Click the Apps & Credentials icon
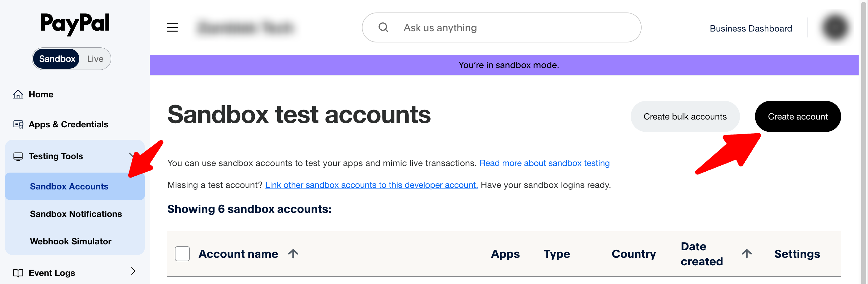868x284 pixels. [x=18, y=124]
